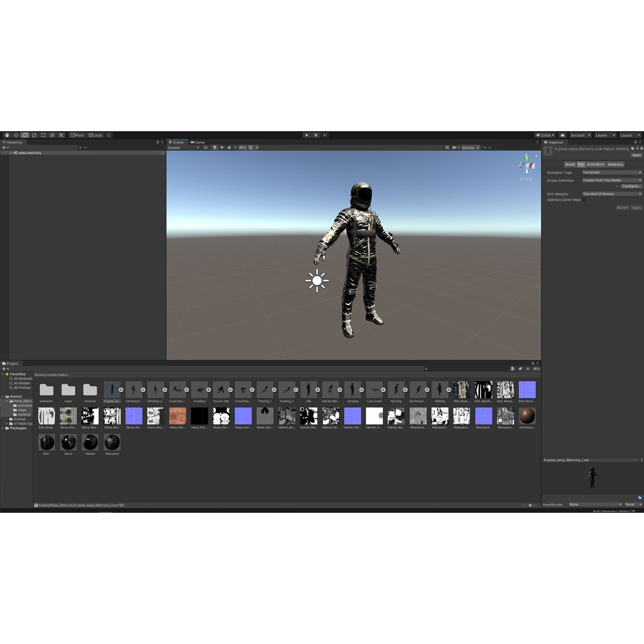Switch to the Game tab
The image size is (644, 644).
(197, 142)
